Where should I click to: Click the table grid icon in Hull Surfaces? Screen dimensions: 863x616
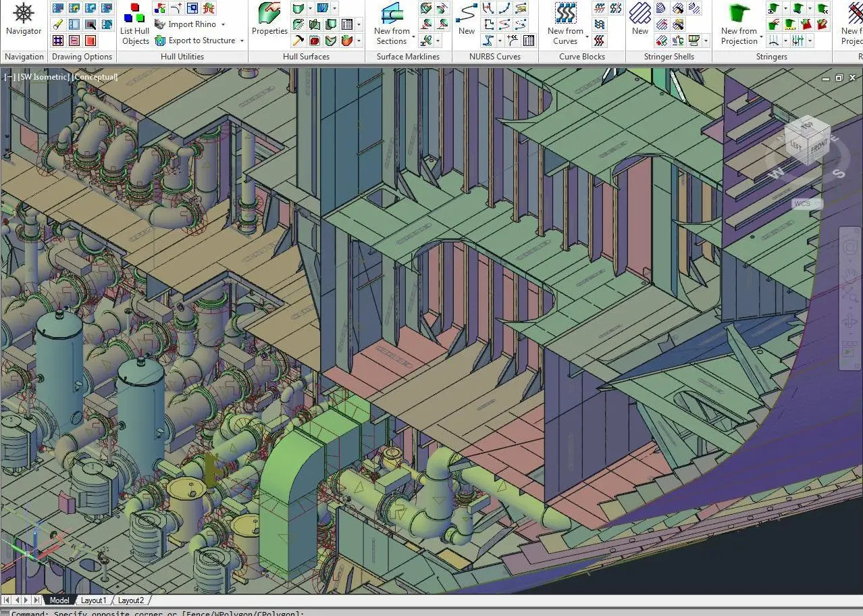(347, 24)
